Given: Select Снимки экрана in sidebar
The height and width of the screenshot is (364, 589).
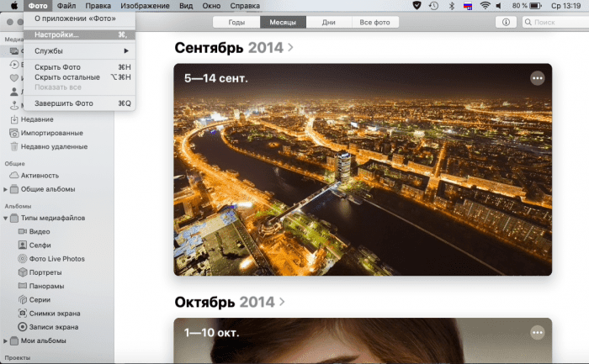Looking at the screenshot, I should 55,313.
